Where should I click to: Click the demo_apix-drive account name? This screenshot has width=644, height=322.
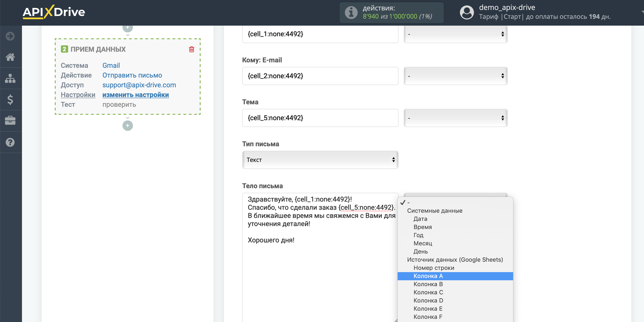[x=507, y=7]
